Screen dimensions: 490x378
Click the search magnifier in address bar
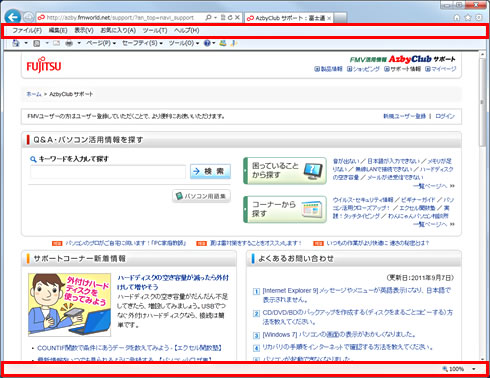pyautogui.click(x=208, y=17)
